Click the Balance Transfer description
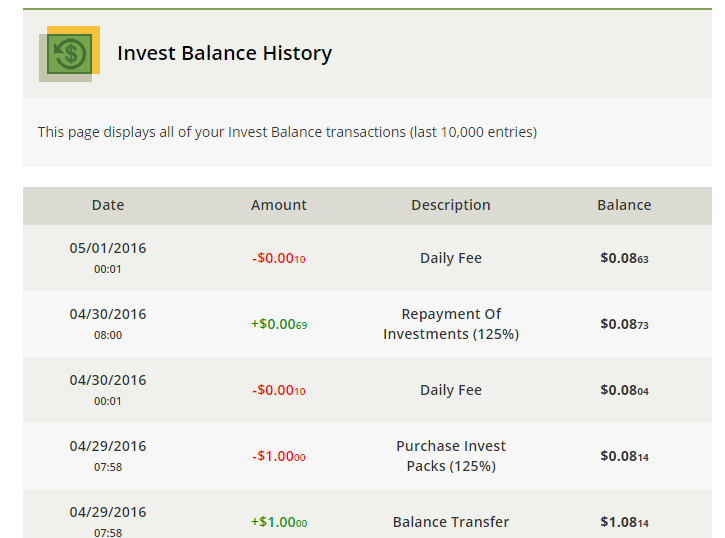The height and width of the screenshot is (538, 725). (451, 522)
